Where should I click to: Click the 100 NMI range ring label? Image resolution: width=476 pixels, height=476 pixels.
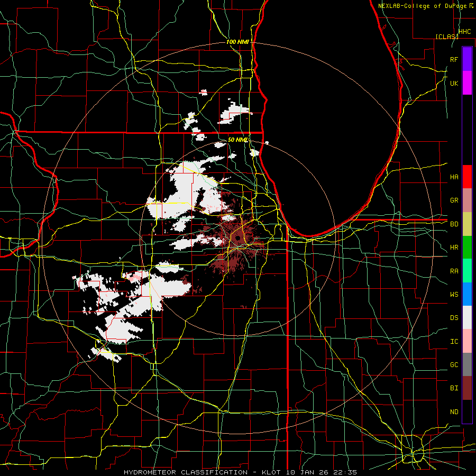click(237, 42)
